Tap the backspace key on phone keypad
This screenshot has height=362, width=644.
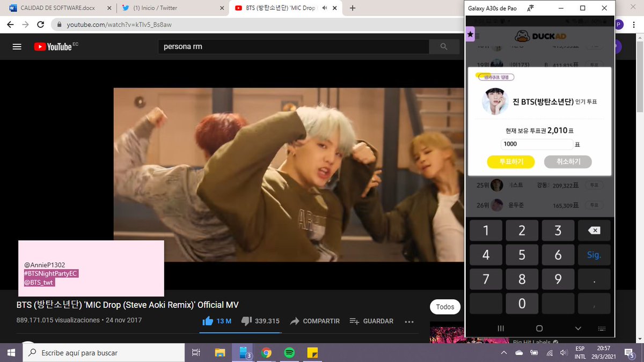(x=594, y=231)
